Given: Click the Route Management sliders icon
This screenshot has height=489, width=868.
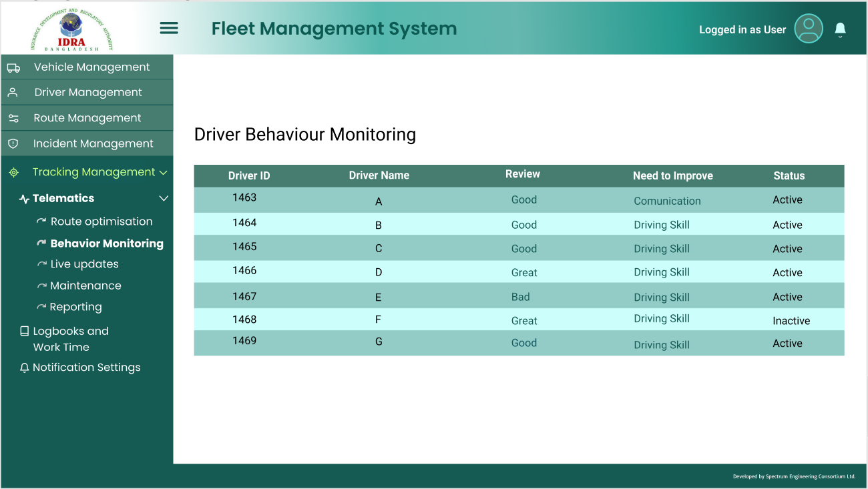Looking at the screenshot, I should click(13, 118).
